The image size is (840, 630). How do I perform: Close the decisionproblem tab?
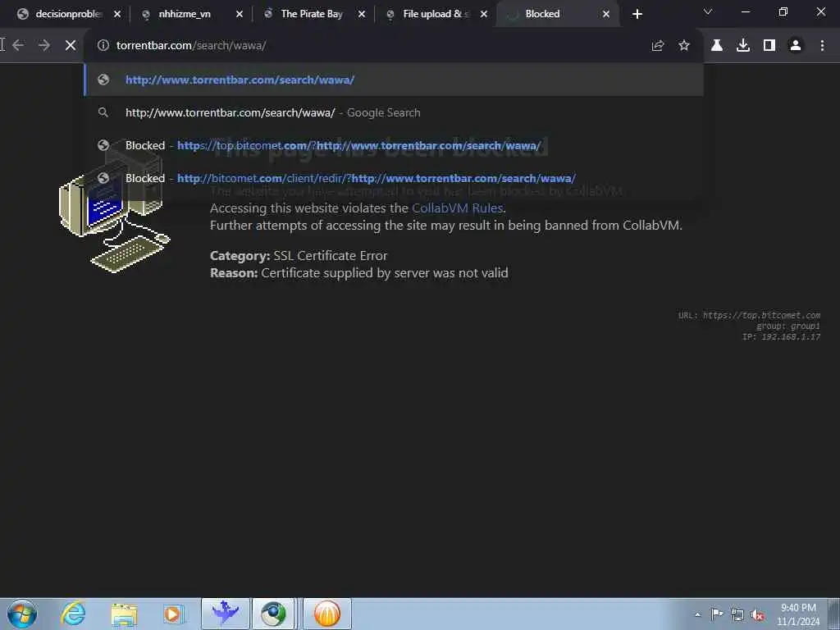pos(117,15)
